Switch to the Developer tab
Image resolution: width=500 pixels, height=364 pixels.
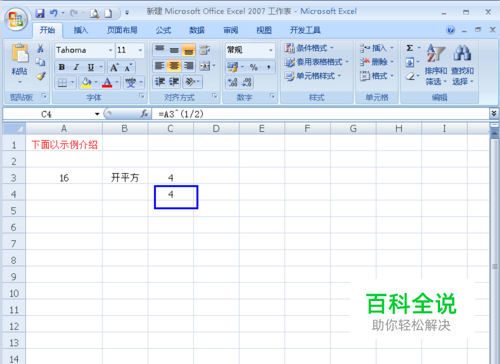(305, 30)
